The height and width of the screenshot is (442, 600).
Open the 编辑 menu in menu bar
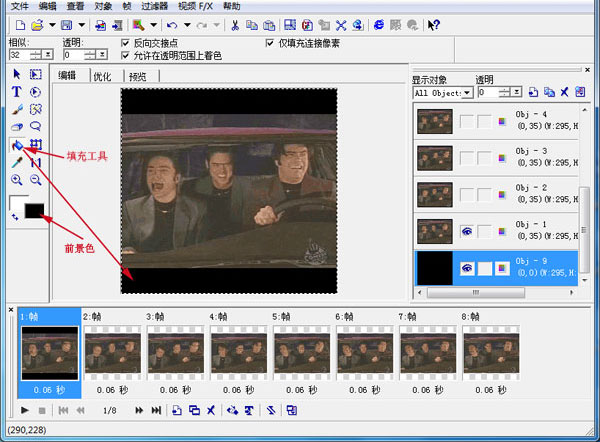tap(47, 6)
